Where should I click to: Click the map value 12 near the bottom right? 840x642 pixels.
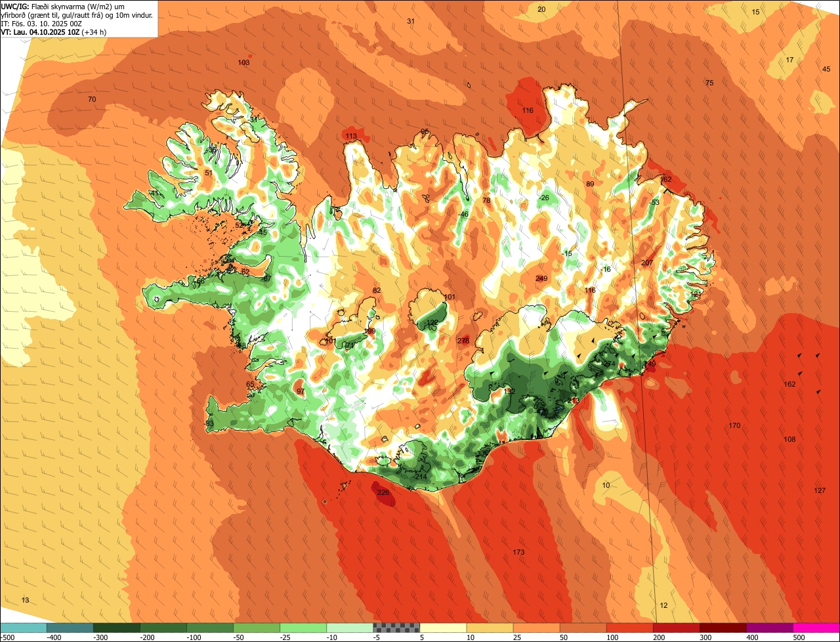point(663,605)
